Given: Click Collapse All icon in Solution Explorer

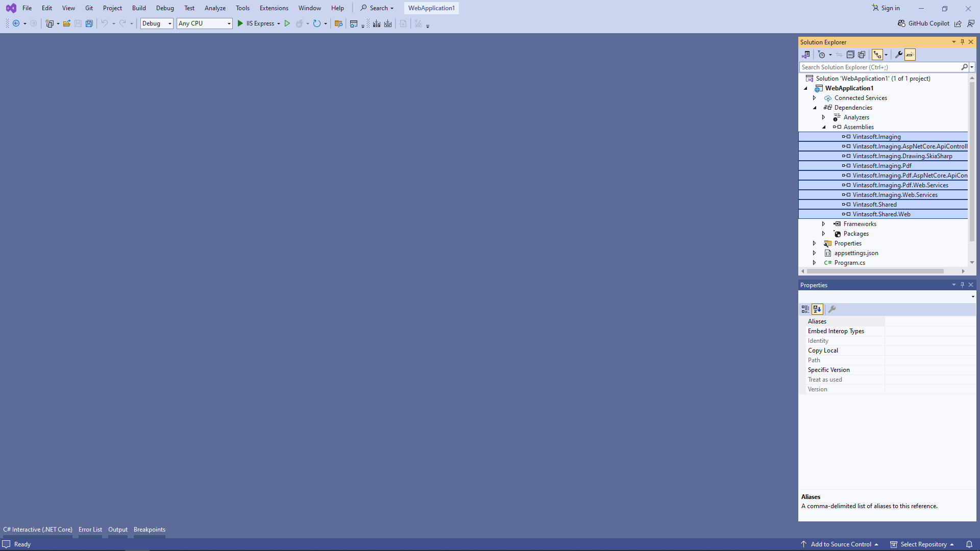Looking at the screenshot, I should (x=850, y=55).
